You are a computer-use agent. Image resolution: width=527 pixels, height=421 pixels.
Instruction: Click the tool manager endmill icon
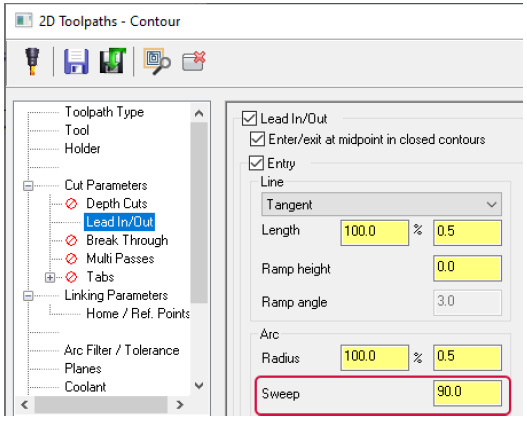coord(32,61)
